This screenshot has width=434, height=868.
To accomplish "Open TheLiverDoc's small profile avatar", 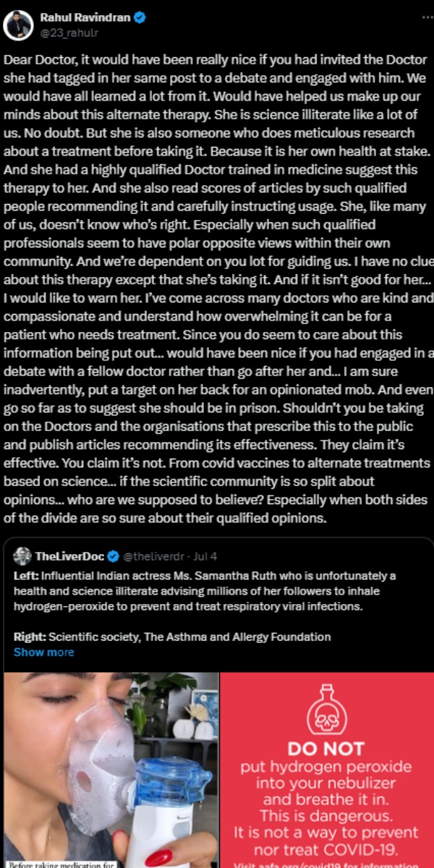I will coord(22,556).
